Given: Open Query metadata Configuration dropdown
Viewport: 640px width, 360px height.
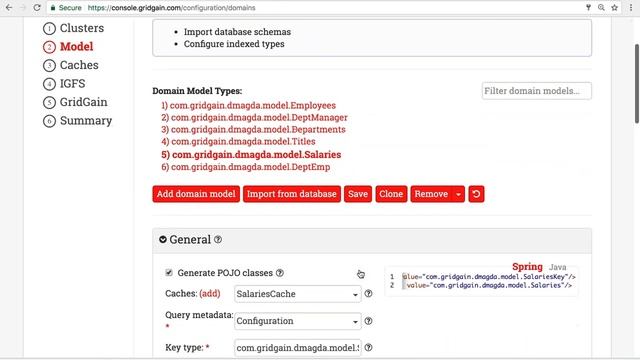Looking at the screenshot, I should pos(298,321).
